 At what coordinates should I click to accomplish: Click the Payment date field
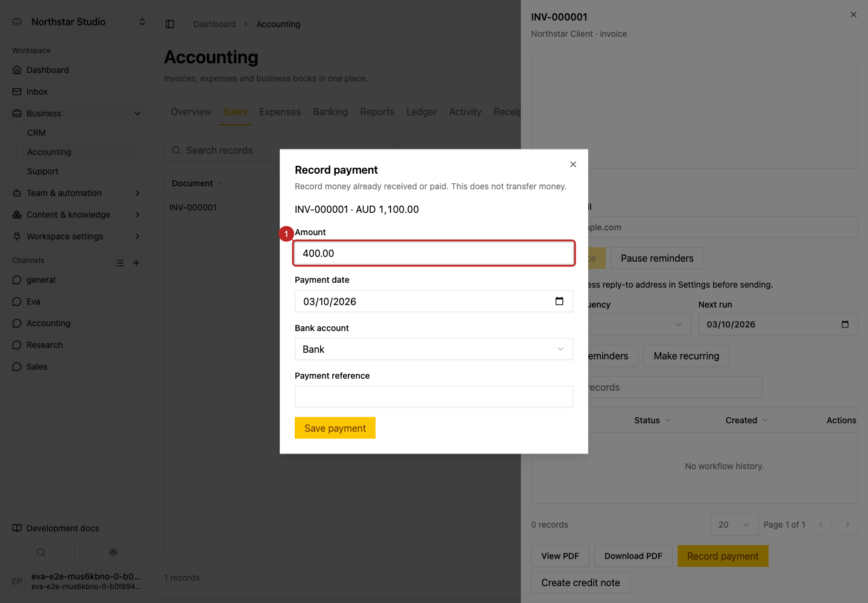434,301
